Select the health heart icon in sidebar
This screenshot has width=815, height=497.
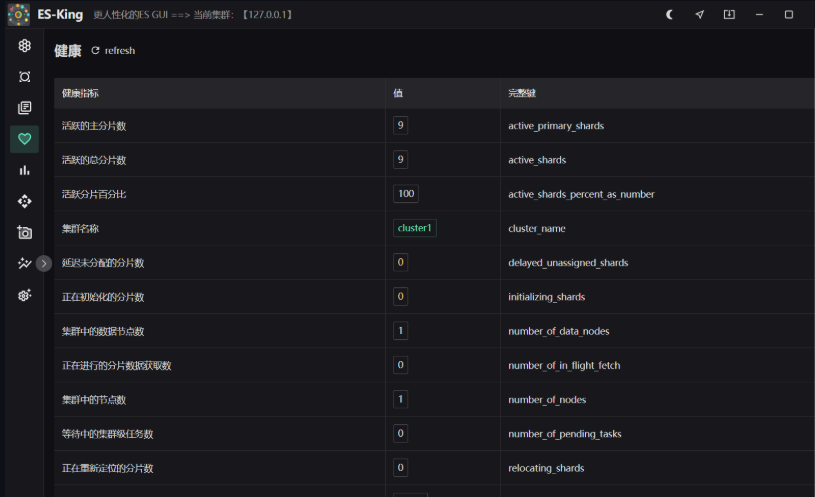pyautogui.click(x=25, y=139)
